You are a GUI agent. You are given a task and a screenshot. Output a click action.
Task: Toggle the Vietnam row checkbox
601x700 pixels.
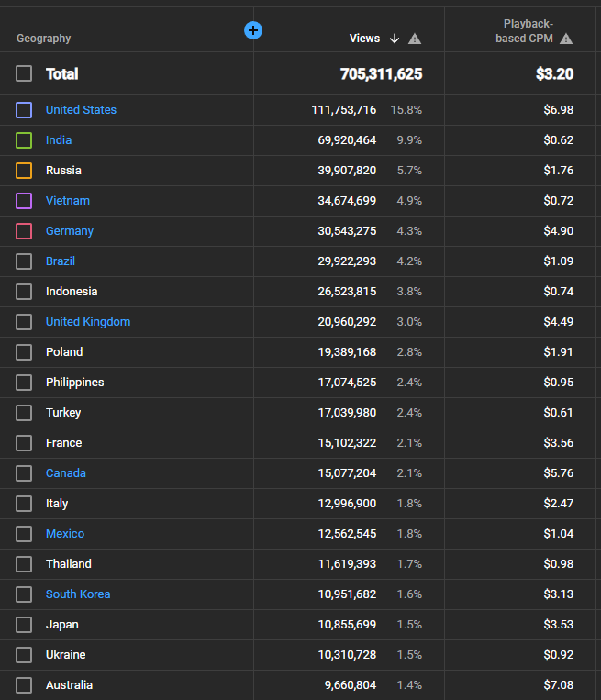(24, 201)
